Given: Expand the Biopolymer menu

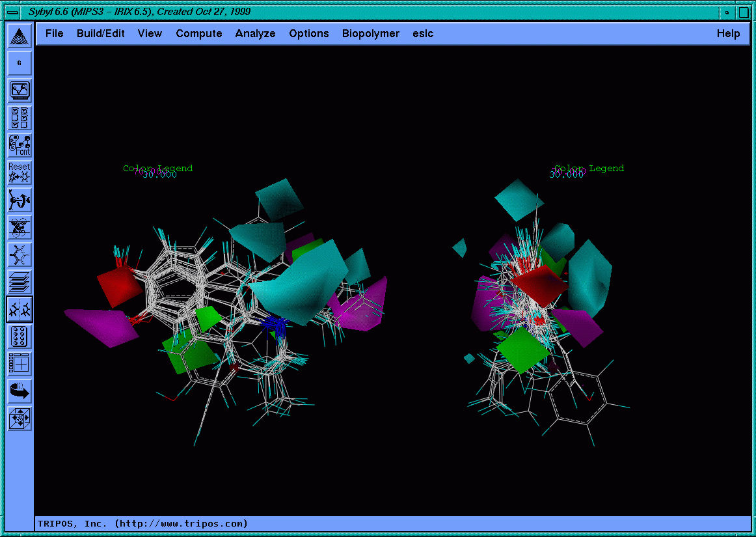Looking at the screenshot, I should click(371, 34).
